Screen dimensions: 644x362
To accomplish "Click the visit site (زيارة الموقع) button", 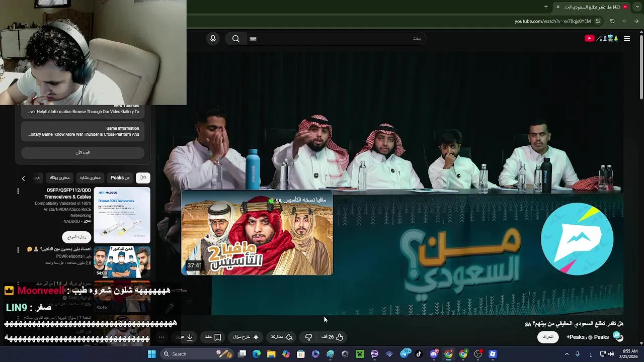I will (x=76, y=237).
